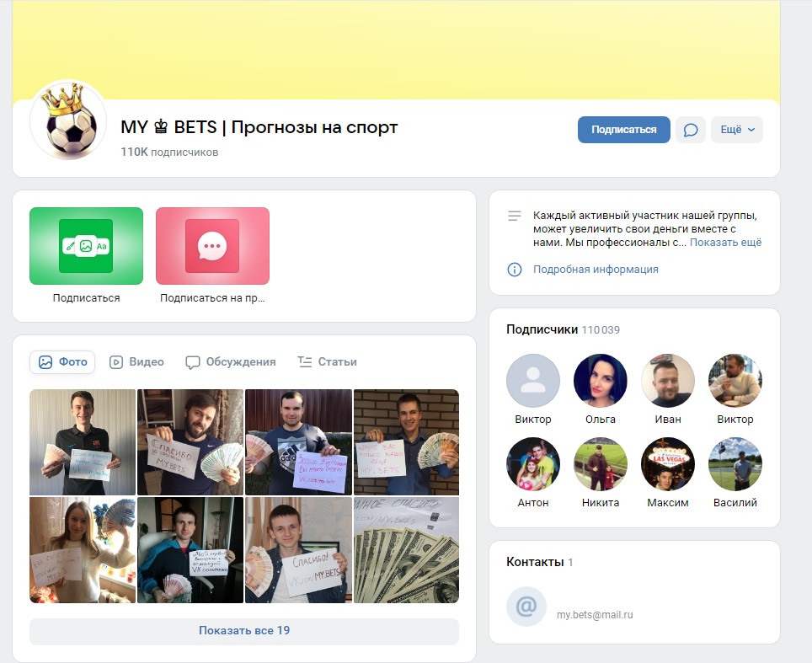Open the Подробная информация link
The width and height of the screenshot is (812, 663).
click(596, 270)
